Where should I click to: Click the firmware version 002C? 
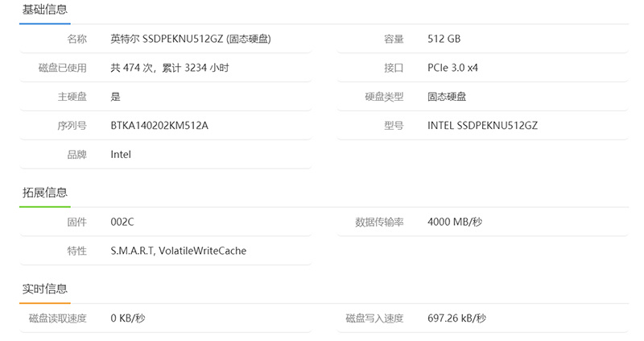(x=122, y=222)
